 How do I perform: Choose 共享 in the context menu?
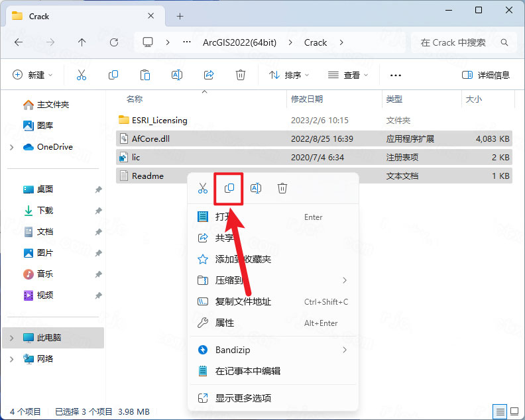pyautogui.click(x=273, y=238)
